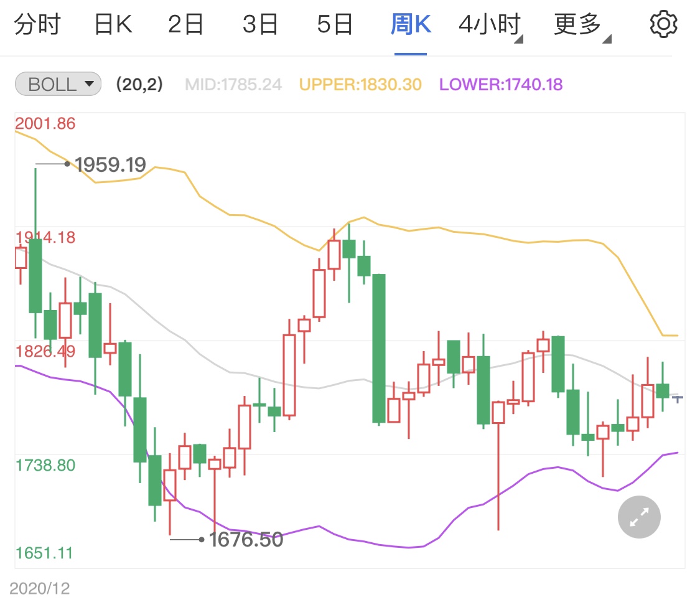Select the 5日 period tab
Image resolution: width=700 pixels, height=607 pixels.
tap(335, 24)
